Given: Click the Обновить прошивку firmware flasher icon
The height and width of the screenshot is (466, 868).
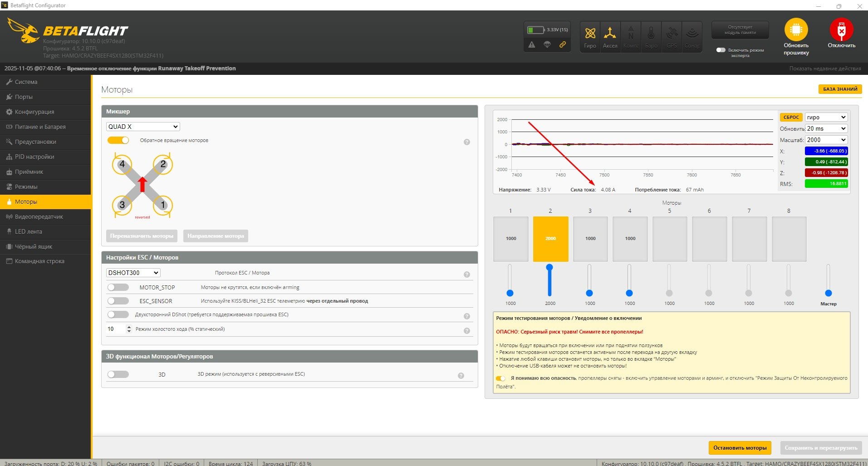Looking at the screenshot, I should point(796,30).
